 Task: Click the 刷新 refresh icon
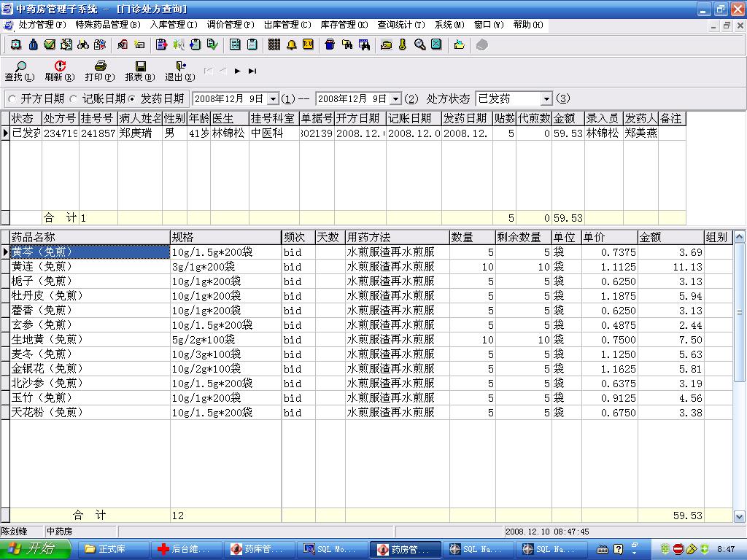coord(60,66)
